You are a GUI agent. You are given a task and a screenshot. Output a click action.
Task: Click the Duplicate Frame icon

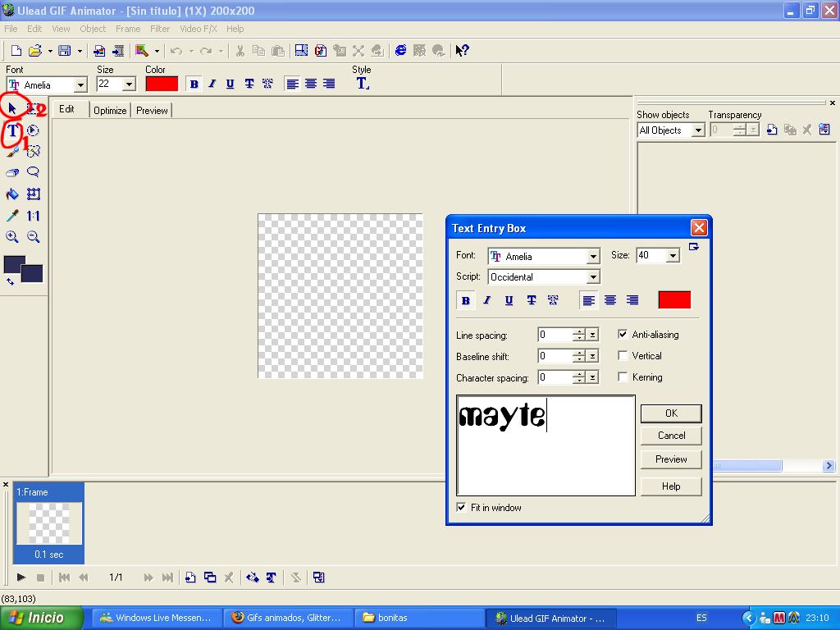[x=210, y=577]
